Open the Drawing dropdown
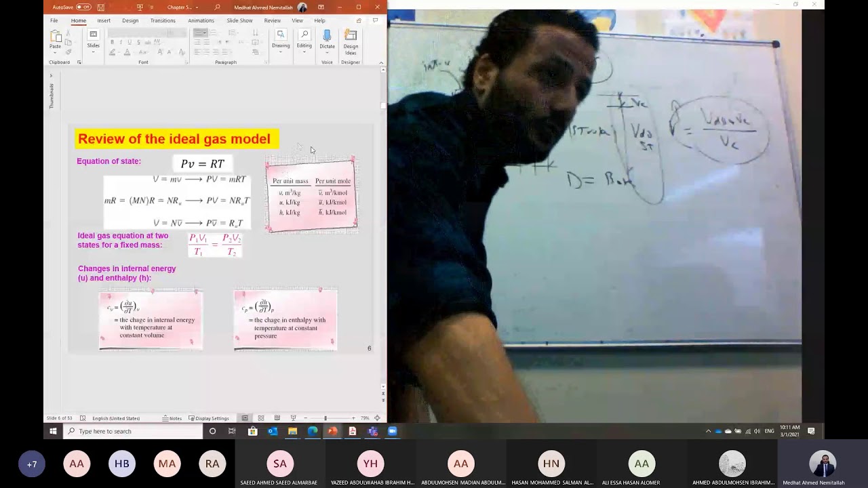 pyautogui.click(x=281, y=42)
